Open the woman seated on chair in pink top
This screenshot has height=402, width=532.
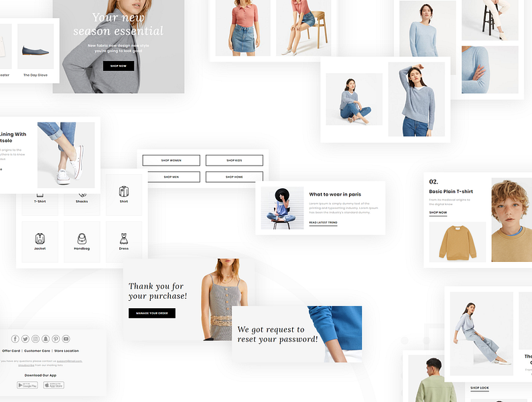pyautogui.click(x=304, y=28)
